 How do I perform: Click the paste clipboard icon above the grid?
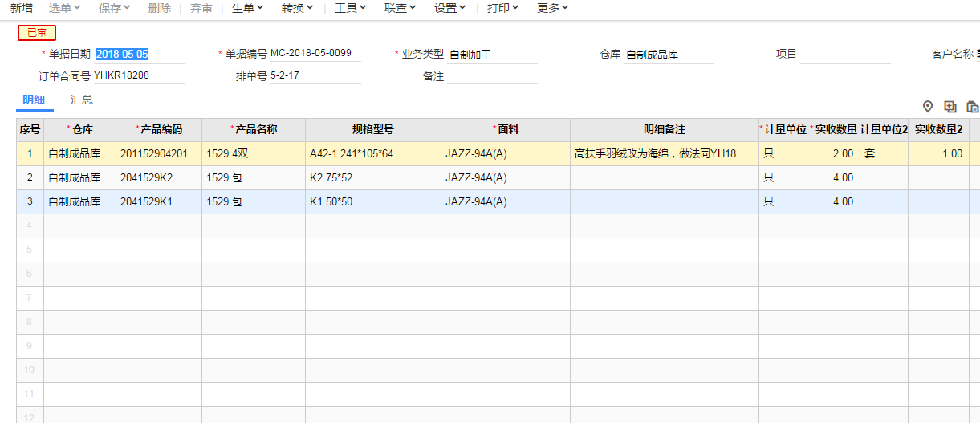[972, 107]
